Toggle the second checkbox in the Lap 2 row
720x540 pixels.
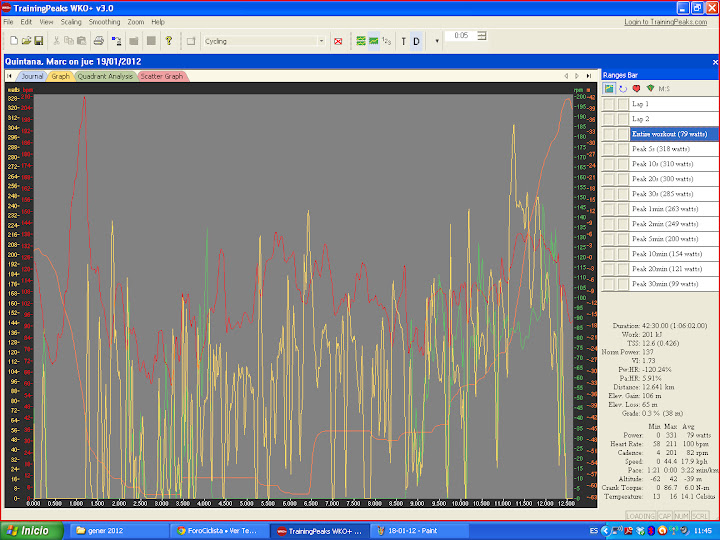tap(623, 119)
